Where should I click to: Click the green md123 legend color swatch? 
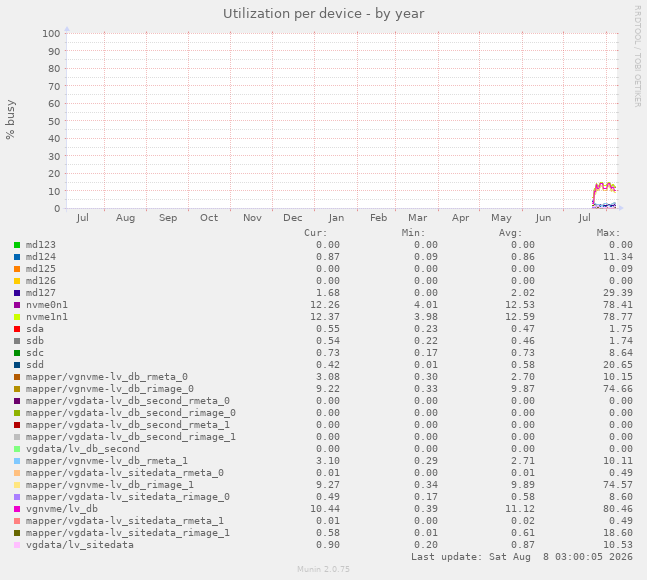coord(17,245)
